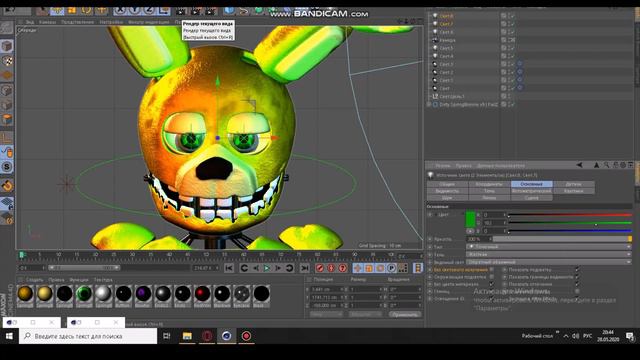The height and width of the screenshot is (360, 640).
Task: Toggle the Snap S icon
Action: [7, 167]
